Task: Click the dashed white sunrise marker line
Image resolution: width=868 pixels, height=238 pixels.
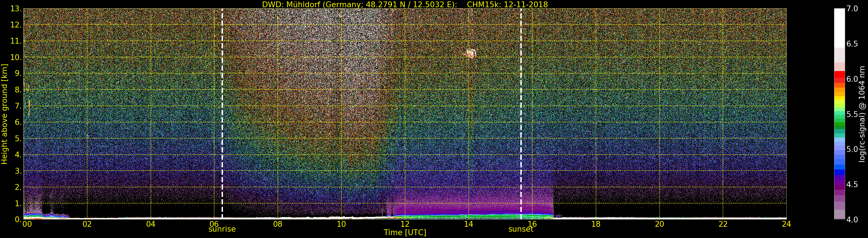Action: pos(222,114)
